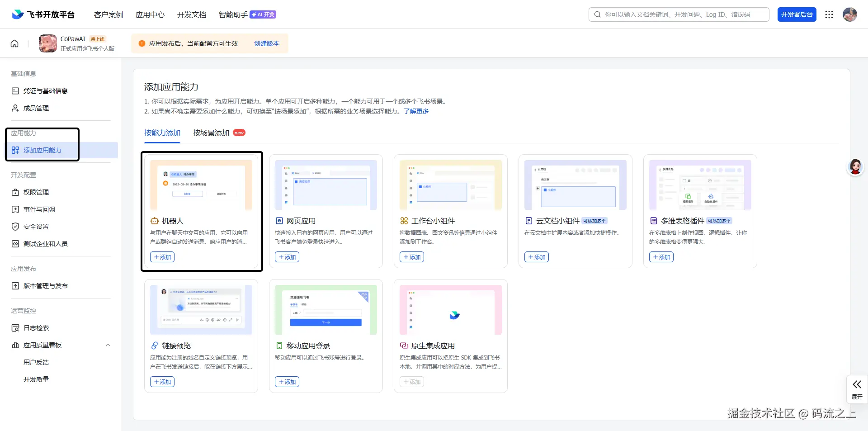Add the 链接预览 capability
Viewport: 868px width, 431px height.
pos(162,382)
